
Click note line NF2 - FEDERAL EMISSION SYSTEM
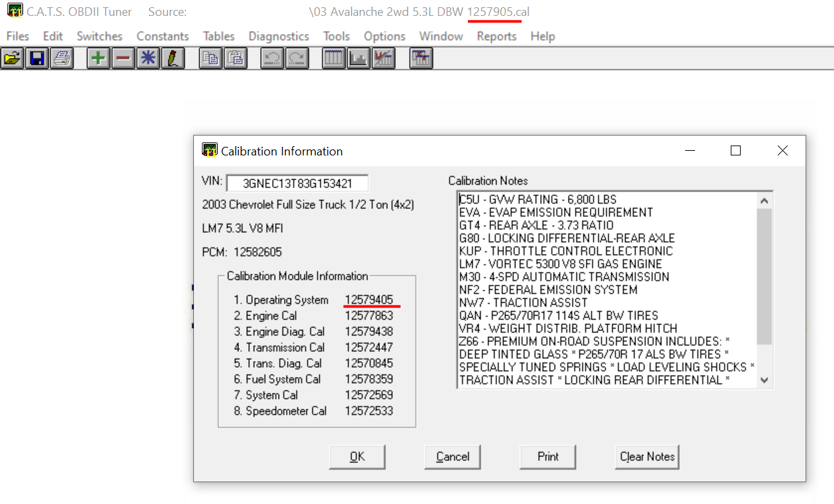(549, 290)
